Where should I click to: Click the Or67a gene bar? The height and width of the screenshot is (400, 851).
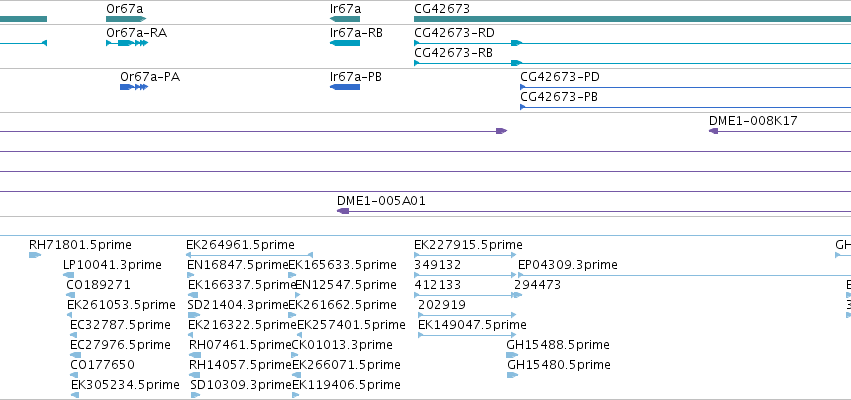click(x=124, y=20)
